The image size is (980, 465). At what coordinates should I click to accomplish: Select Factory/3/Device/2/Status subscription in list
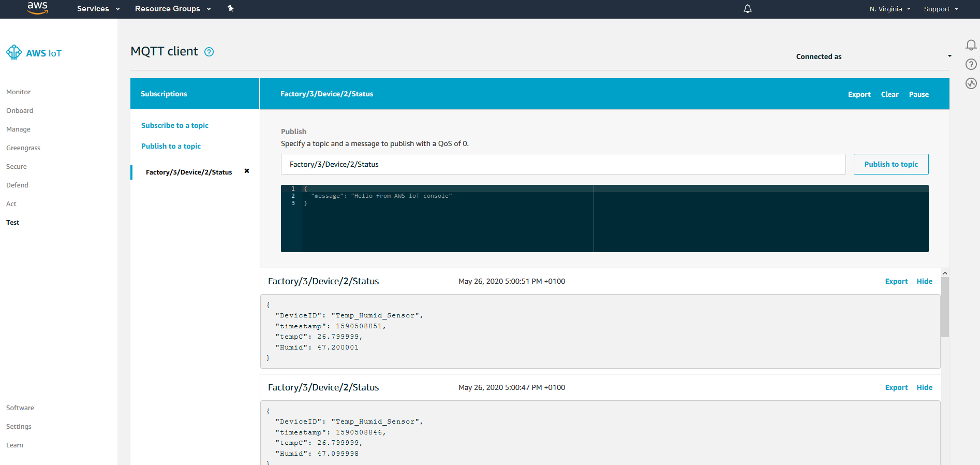(x=189, y=172)
